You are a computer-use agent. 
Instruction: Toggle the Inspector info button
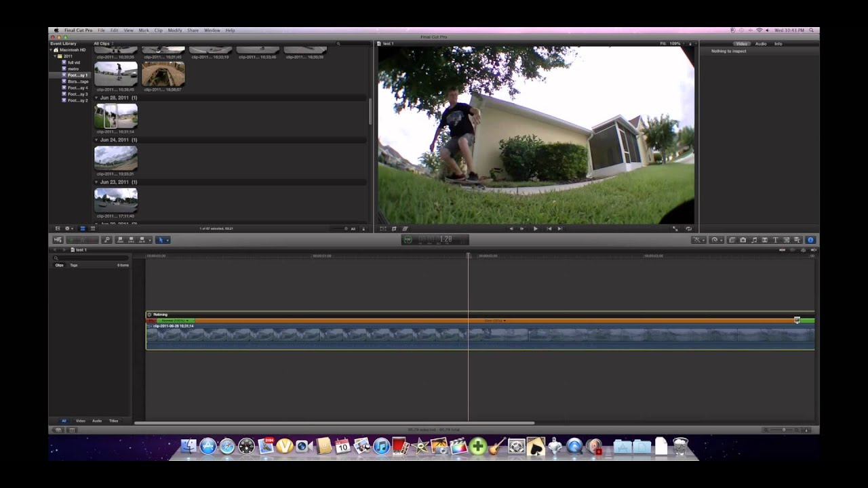(810, 240)
